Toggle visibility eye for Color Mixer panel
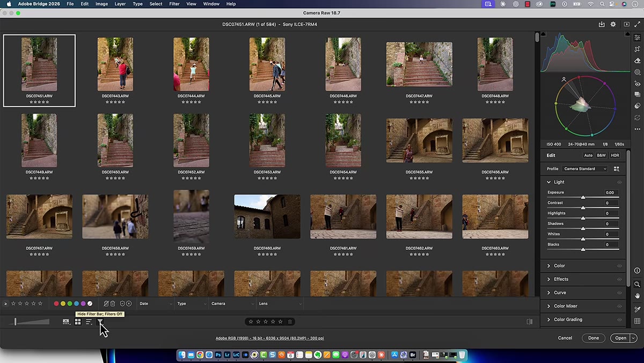The height and width of the screenshot is (363, 644). click(619, 306)
